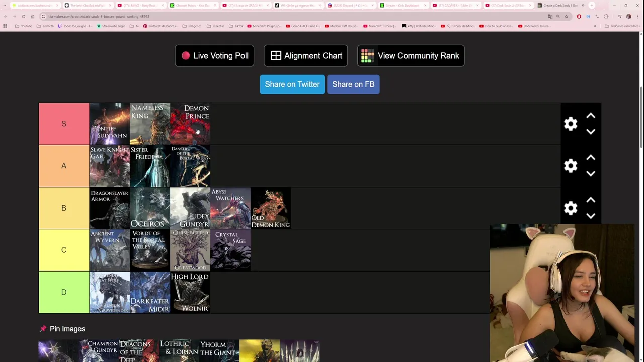Viewport: 644px width, 362px height.
Task: Click the browser home icon
Action: click(33, 16)
